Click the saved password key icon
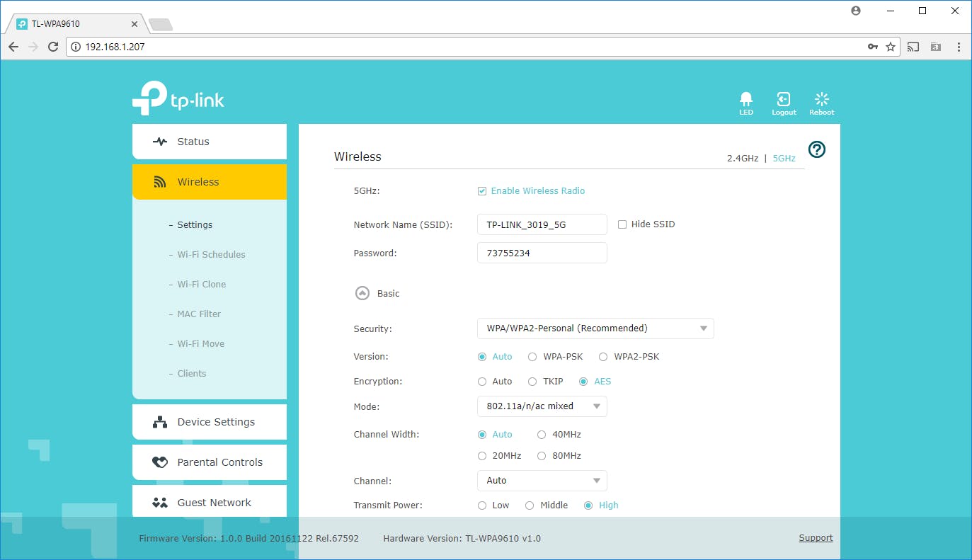The height and width of the screenshot is (560, 972). tap(873, 47)
